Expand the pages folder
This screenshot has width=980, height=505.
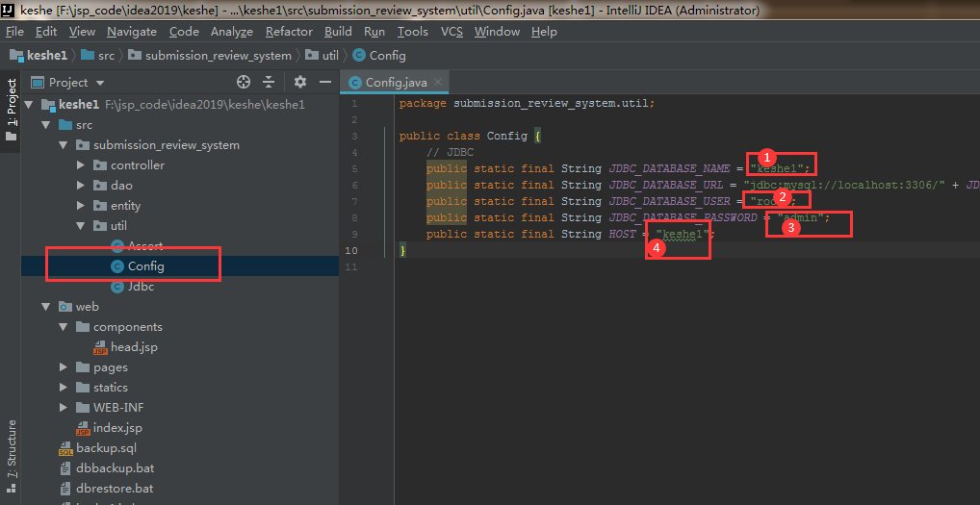63,367
